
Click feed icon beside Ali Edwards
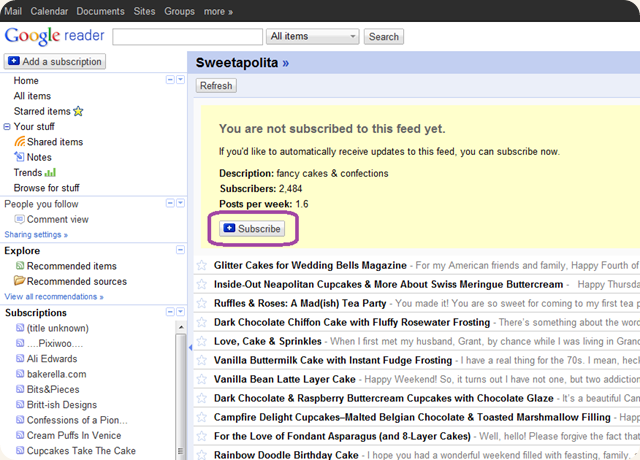[20, 358]
